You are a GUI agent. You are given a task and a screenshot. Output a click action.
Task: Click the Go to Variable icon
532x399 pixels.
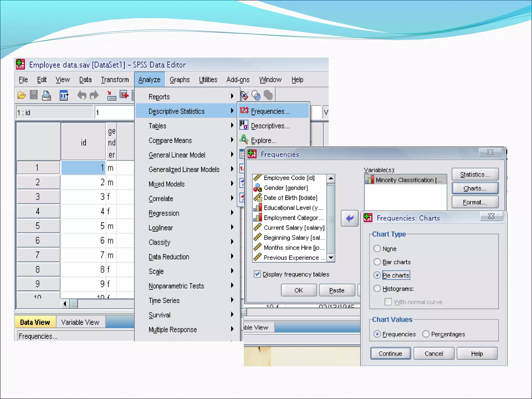[x=124, y=95]
